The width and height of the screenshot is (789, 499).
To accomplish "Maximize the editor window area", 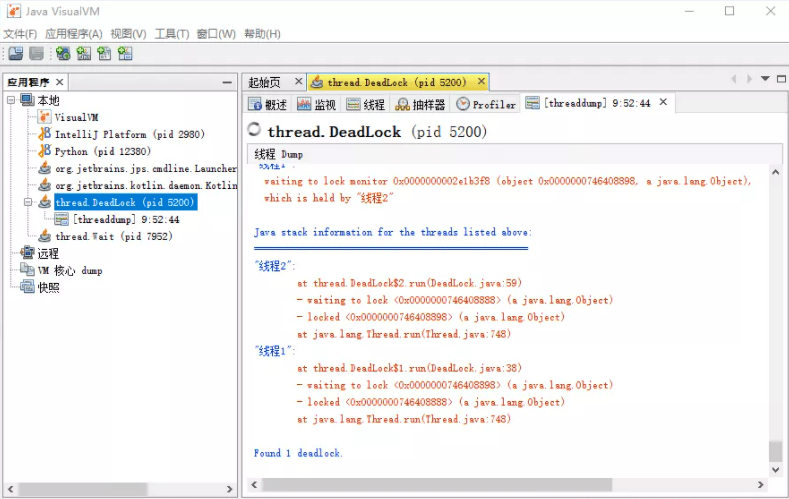I will (781, 78).
